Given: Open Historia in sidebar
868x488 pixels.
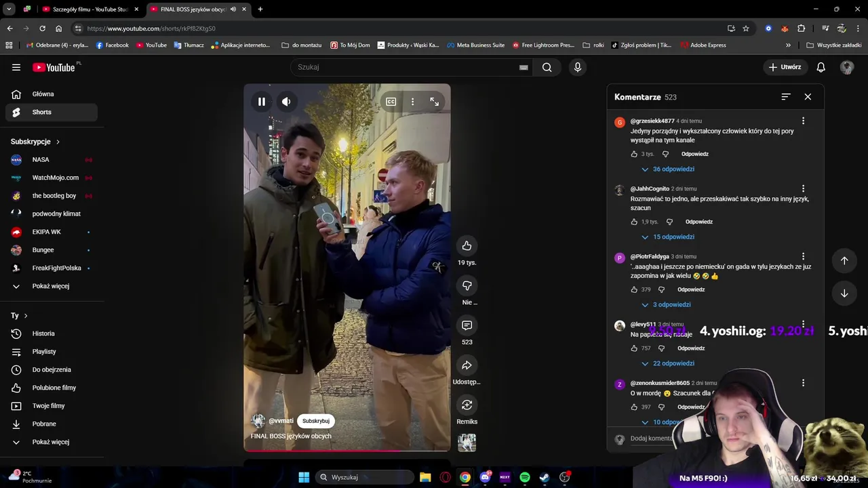Looking at the screenshot, I should click(x=52, y=333).
